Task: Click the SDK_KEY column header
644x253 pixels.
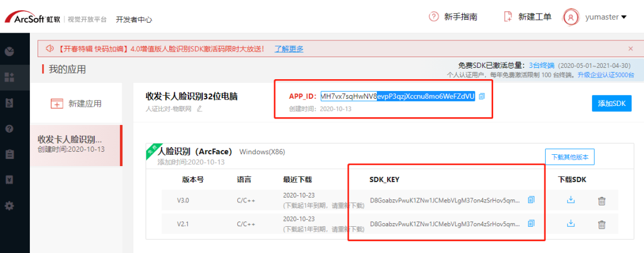Action: click(385, 180)
